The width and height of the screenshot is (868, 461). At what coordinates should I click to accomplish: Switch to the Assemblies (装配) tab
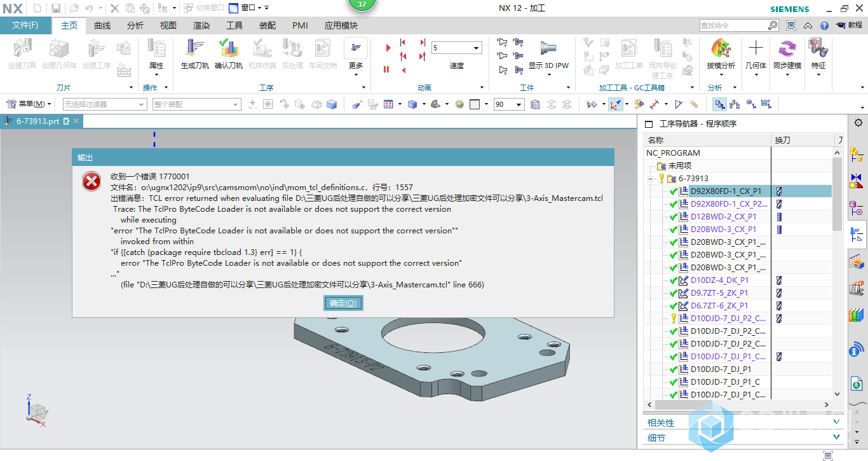(268, 25)
